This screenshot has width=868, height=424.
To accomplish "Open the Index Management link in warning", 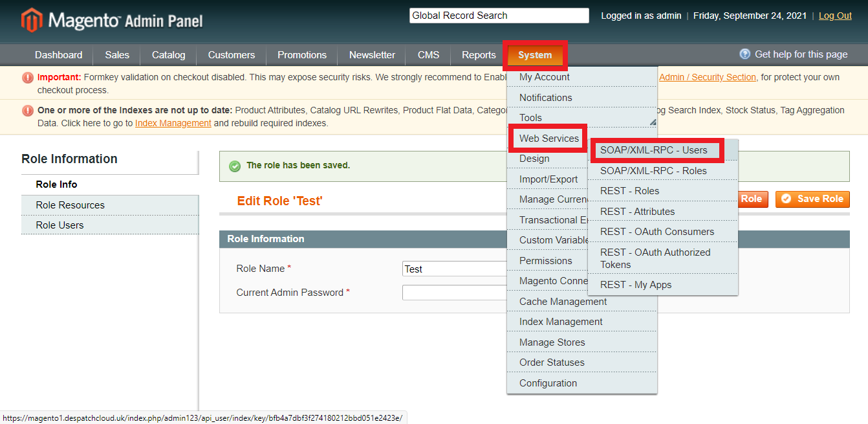I will (173, 123).
